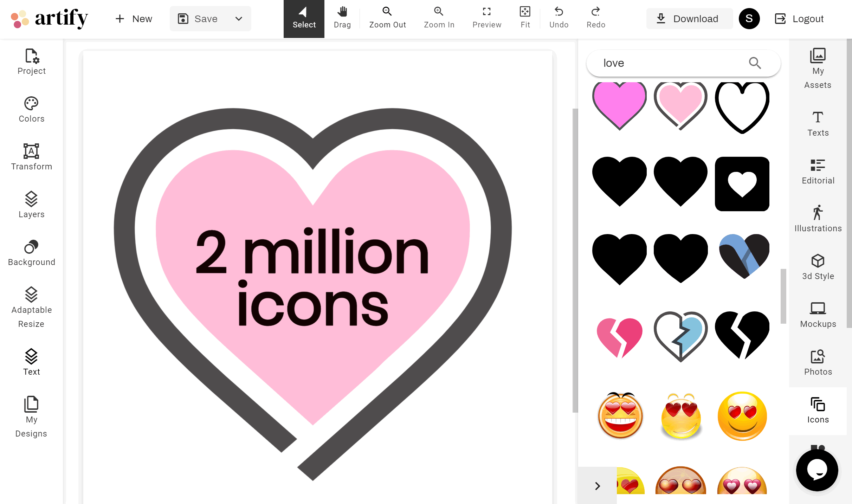Open My Designs panel
This screenshot has width=852, height=504.
pos(32,418)
